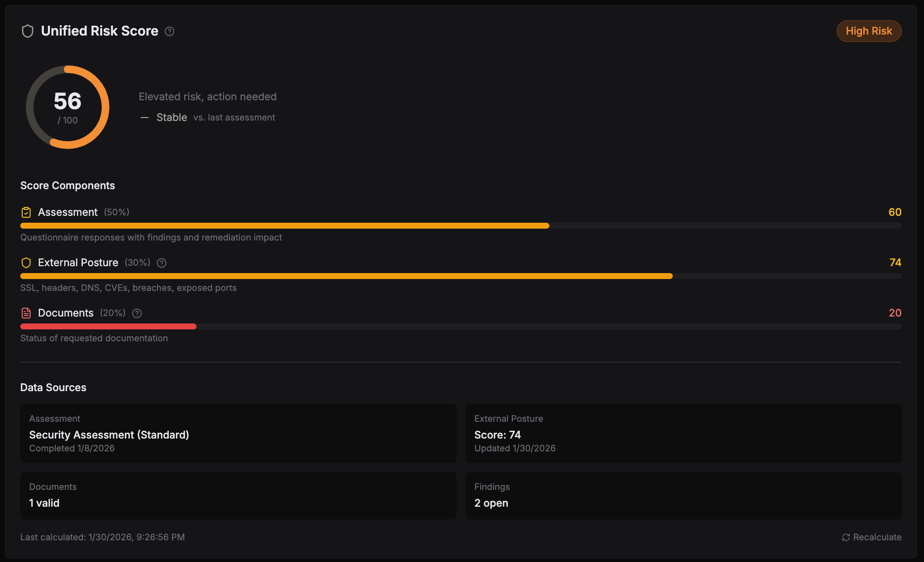
Task: Select the Documents 1 valid card
Action: point(238,495)
